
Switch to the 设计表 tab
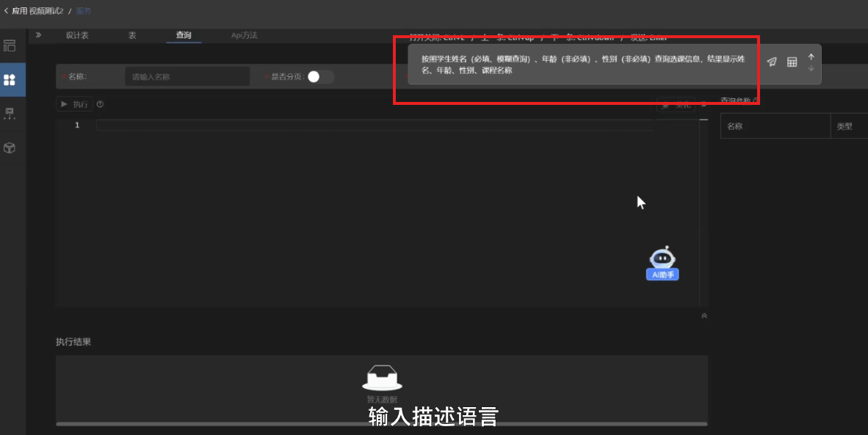77,35
